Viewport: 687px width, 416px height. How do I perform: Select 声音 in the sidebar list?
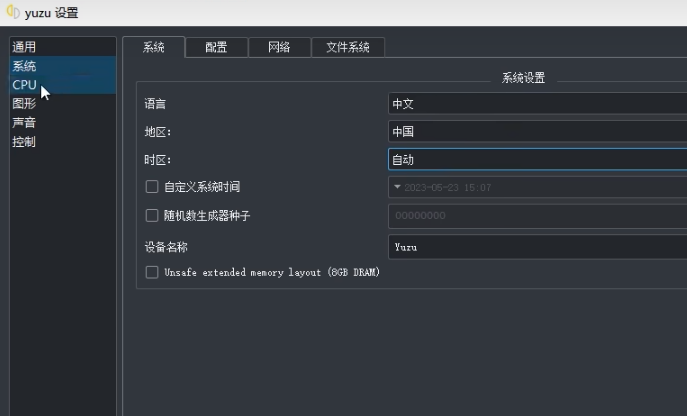pyautogui.click(x=24, y=123)
